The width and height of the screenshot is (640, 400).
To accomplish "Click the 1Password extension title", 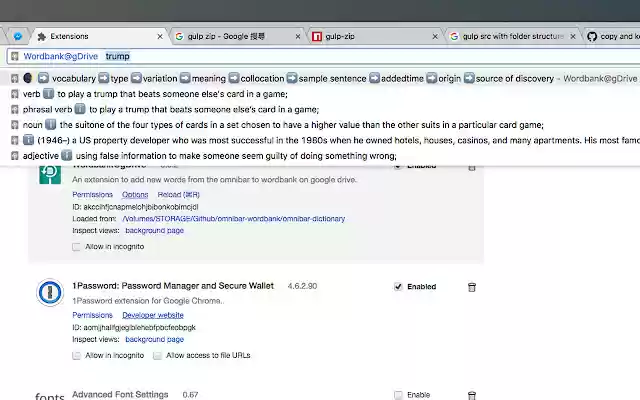I will [x=173, y=286].
